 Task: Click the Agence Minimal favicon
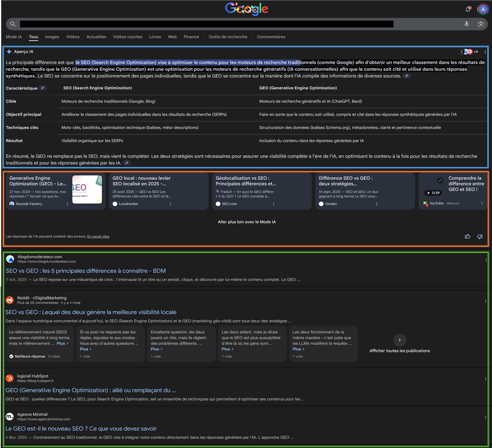10,417
